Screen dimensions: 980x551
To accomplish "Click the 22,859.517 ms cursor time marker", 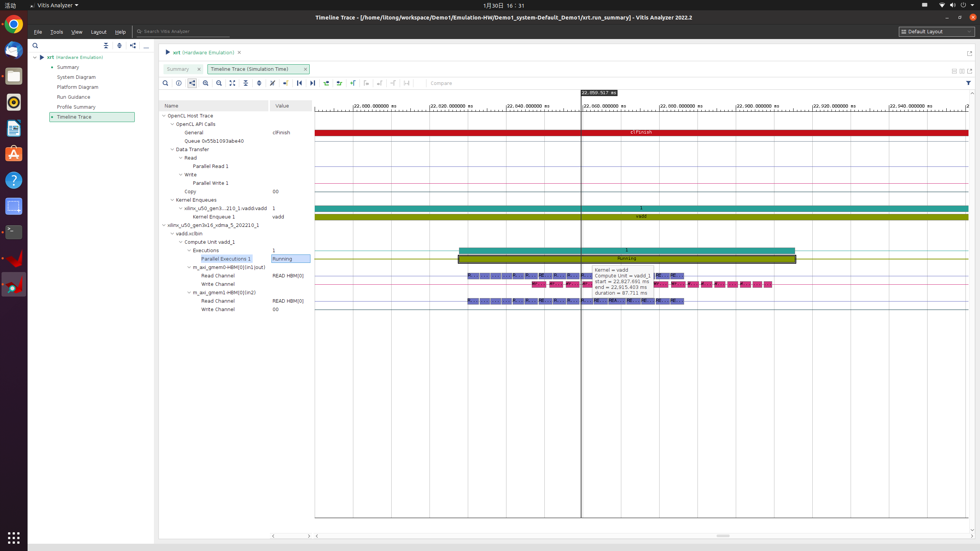I will click(599, 93).
